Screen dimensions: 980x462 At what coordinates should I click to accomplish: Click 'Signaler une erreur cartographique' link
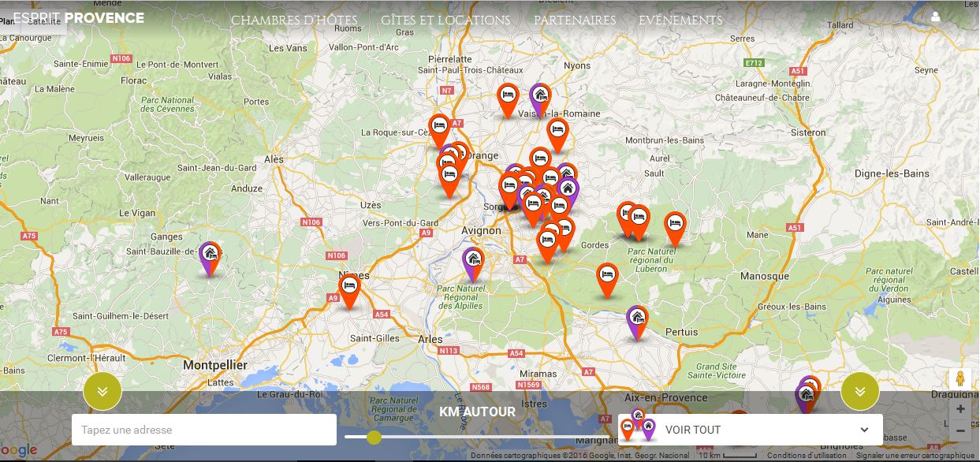coord(915,456)
